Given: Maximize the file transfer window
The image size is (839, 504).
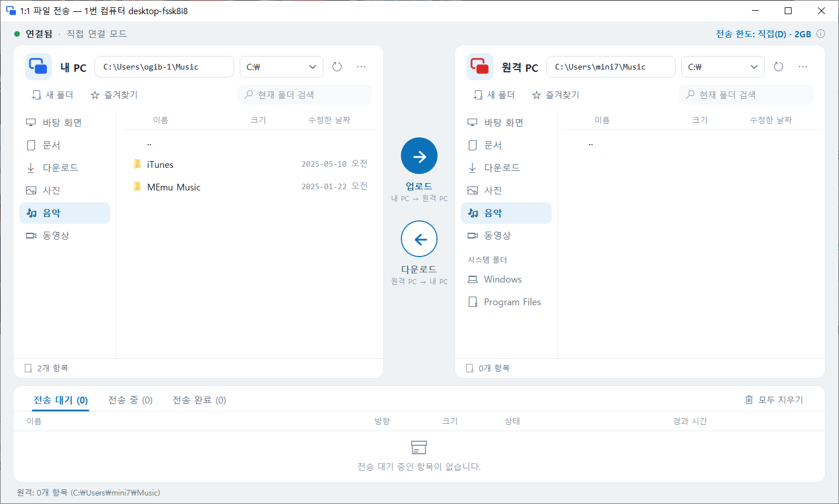Looking at the screenshot, I should pyautogui.click(x=788, y=11).
